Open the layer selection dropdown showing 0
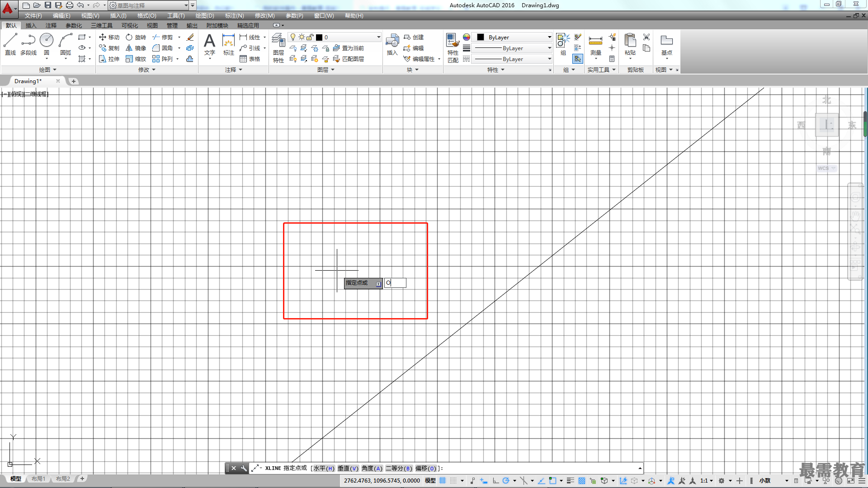The image size is (868, 488). point(335,37)
